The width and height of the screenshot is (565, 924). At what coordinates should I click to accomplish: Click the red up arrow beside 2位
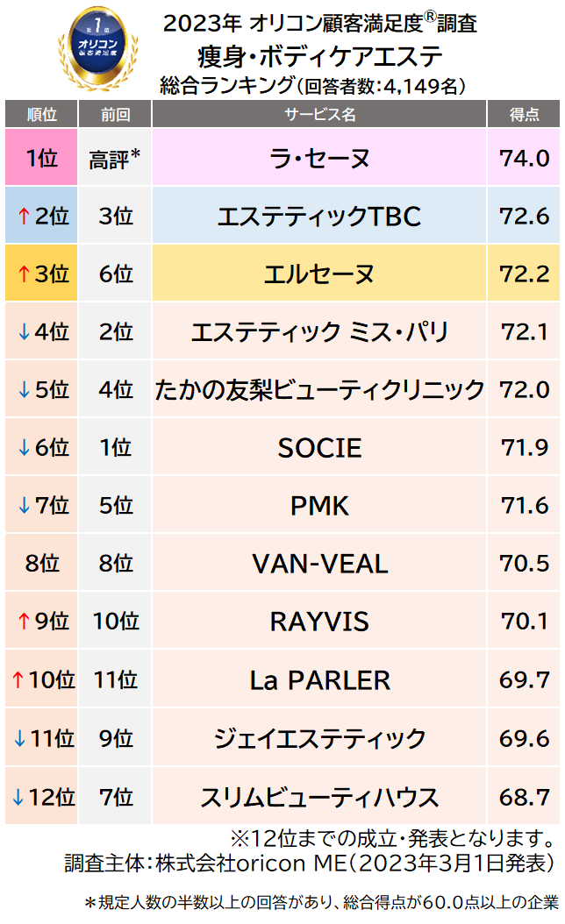[24, 217]
